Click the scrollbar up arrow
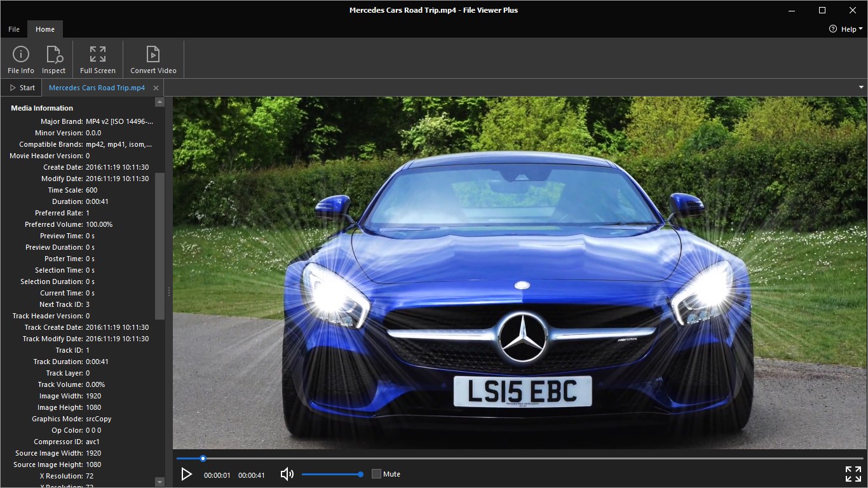Screen dimensions: 868x488 click(x=159, y=102)
